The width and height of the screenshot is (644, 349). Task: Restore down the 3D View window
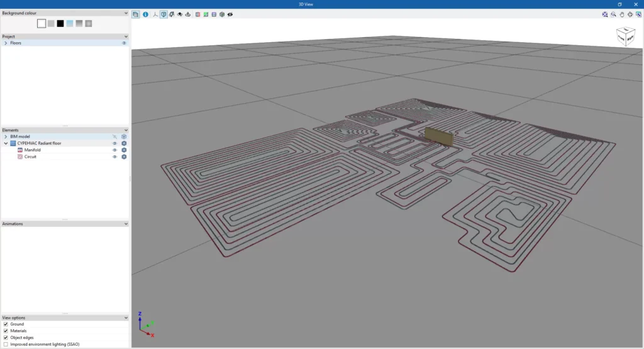click(619, 4)
